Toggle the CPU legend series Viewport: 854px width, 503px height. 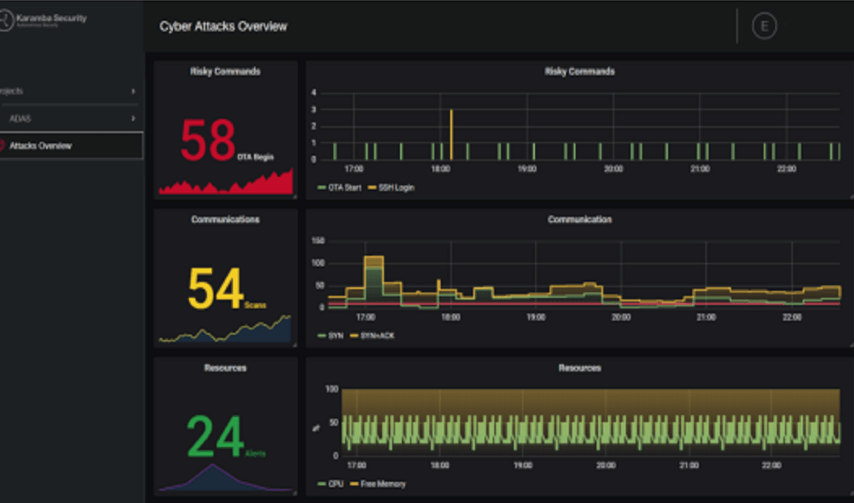[331, 483]
